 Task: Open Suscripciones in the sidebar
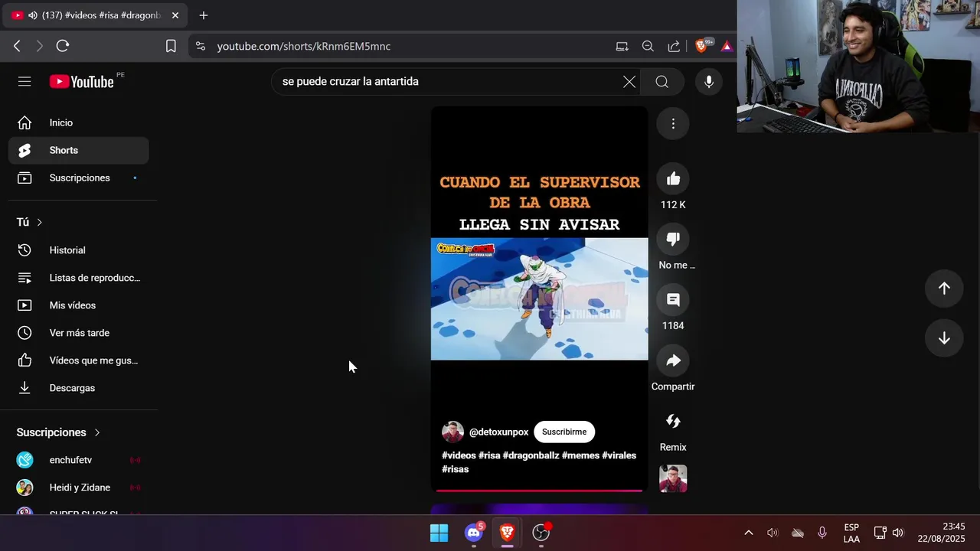(x=79, y=178)
